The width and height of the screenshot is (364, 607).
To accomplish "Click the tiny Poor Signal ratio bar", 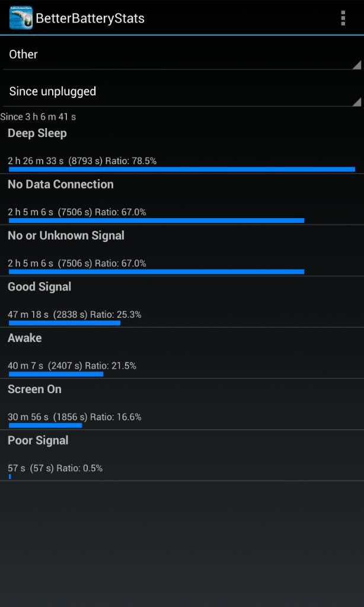I will [x=9, y=477].
